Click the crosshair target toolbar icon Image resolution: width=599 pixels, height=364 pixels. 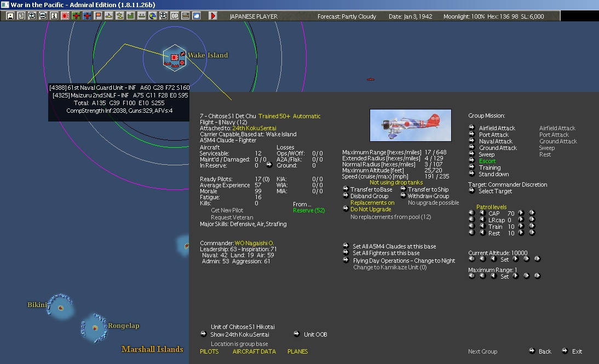pyautogui.click(x=164, y=16)
